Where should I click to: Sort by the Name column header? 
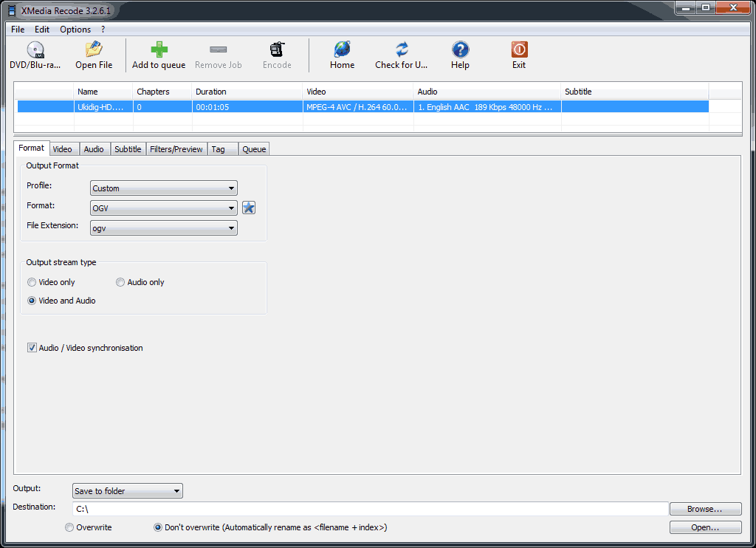pyautogui.click(x=103, y=92)
